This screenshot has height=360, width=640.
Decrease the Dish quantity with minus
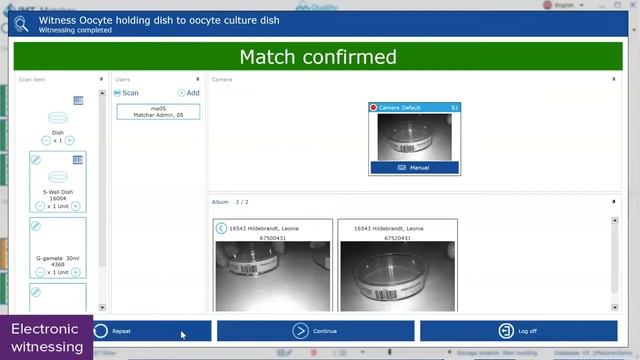(46, 140)
